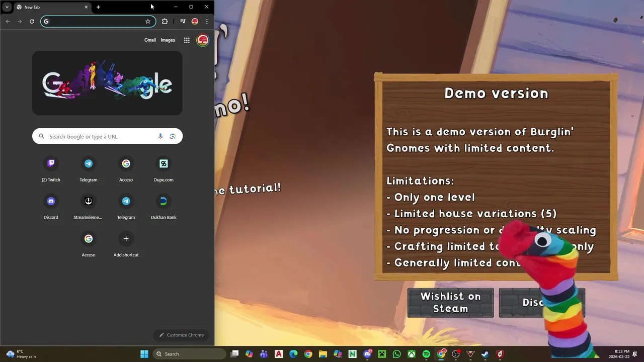644x362 pixels.
Task: Open the weather widget showing Heavy rain
Action: (21, 354)
